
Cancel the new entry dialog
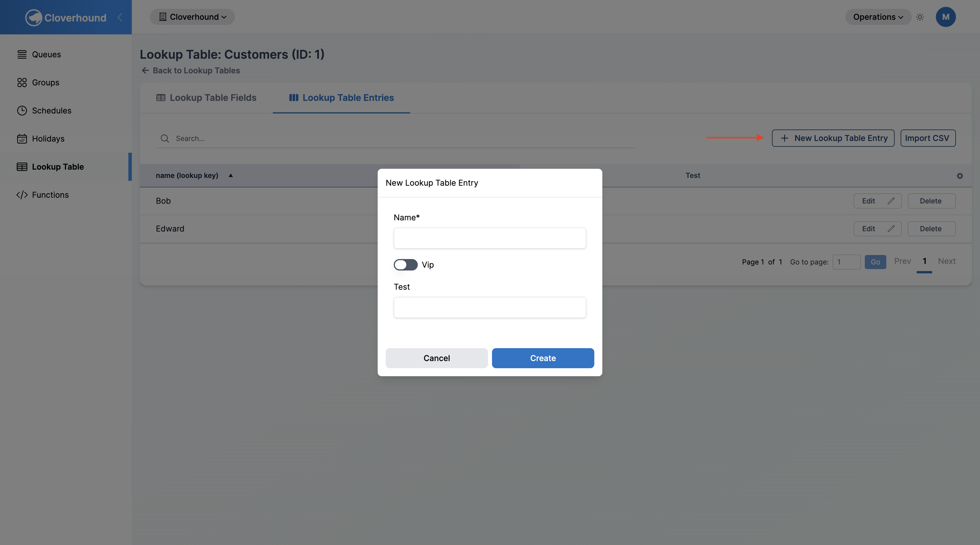coord(436,358)
